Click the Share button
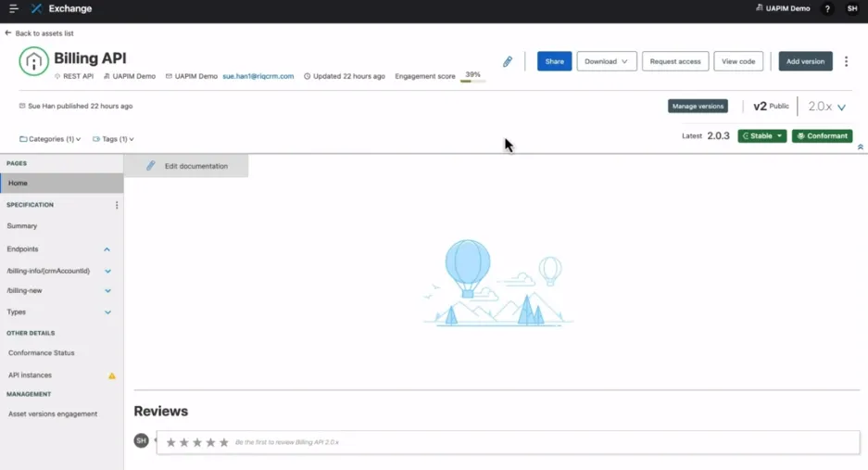The height and width of the screenshot is (470, 868). tap(554, 61)
